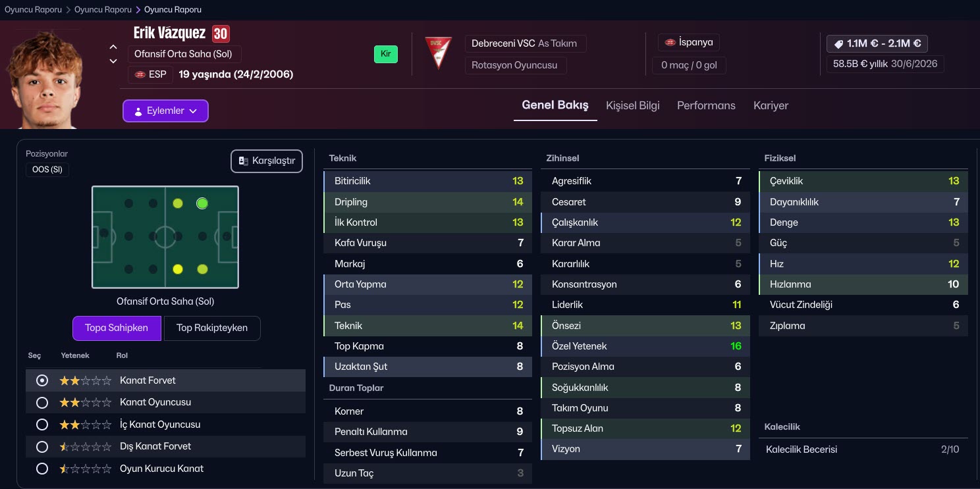The height and width of the screenshot is (489, 980).
Task: Click the Spanish flag beside ESP
Action: (x=140, y=74)
